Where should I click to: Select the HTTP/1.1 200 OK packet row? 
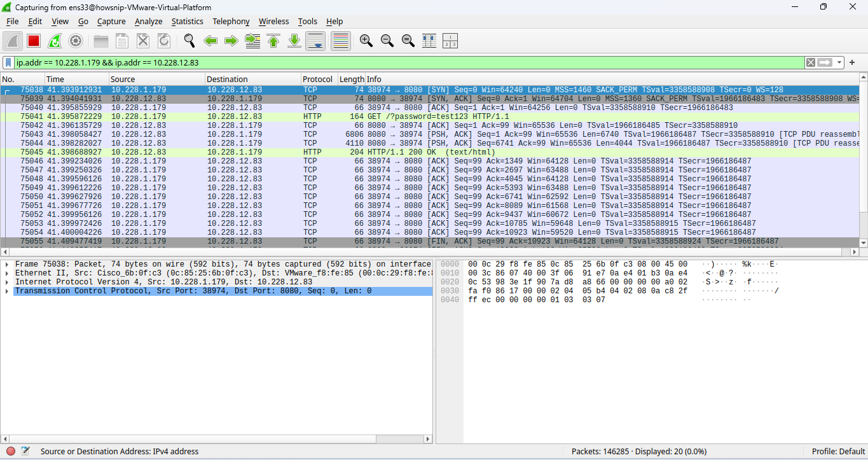tap(430, 152)
